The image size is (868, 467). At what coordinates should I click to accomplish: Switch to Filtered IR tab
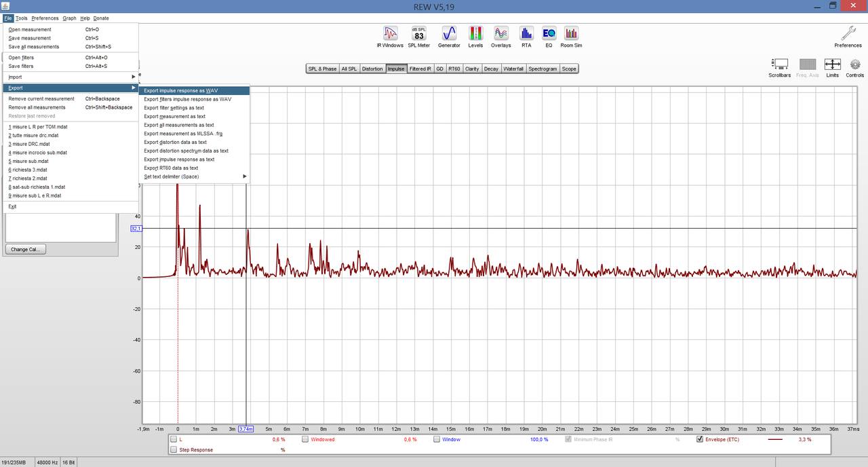(420, 69)
